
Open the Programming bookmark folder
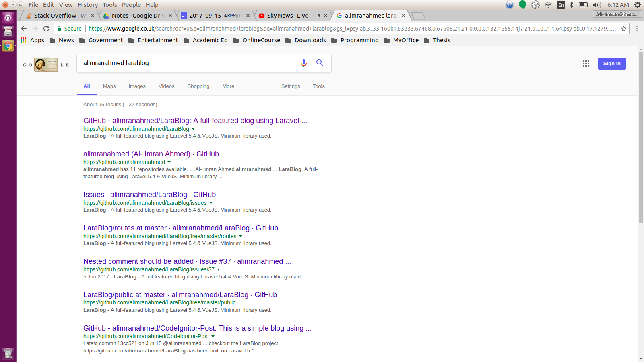pyautogui.click(x=355, y=40)
